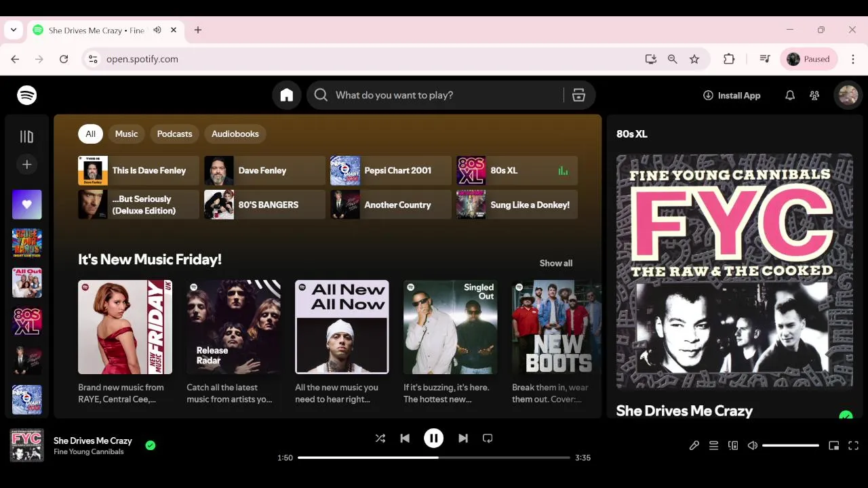Click FYC album cover in right panel
The height and width of the screenshot is (488, 868).
coord(734,272)
